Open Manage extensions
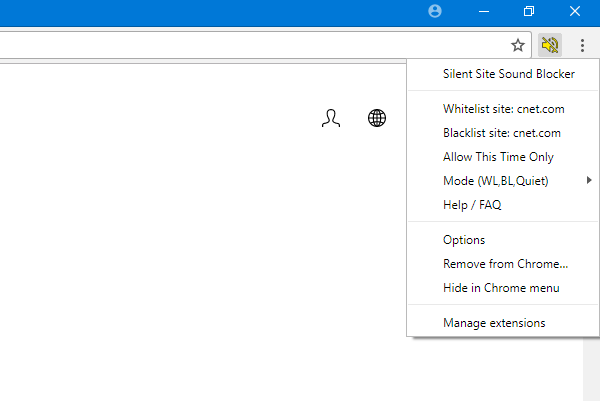Image resolution: width=600 pixels, height=401 pixels. click(494, 323)
